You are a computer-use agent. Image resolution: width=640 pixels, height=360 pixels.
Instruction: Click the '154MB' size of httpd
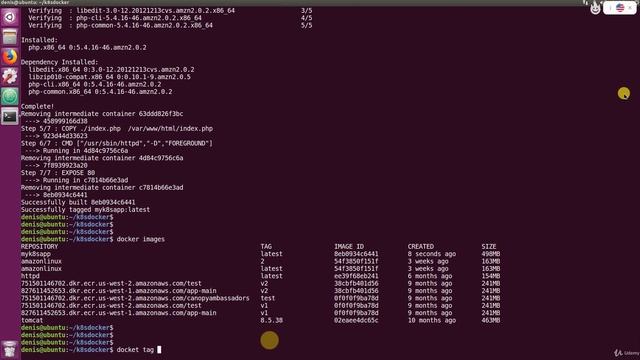click(x=491, y=276)
